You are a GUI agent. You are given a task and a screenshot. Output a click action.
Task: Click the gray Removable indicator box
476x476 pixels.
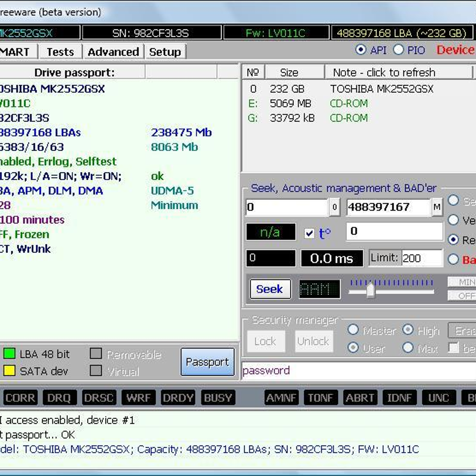point(96,353)
